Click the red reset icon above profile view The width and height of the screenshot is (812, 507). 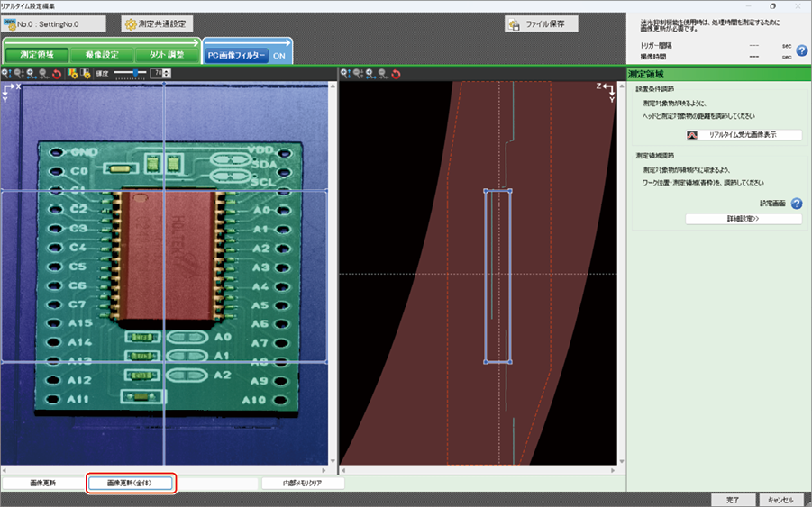tap(395, 73)
